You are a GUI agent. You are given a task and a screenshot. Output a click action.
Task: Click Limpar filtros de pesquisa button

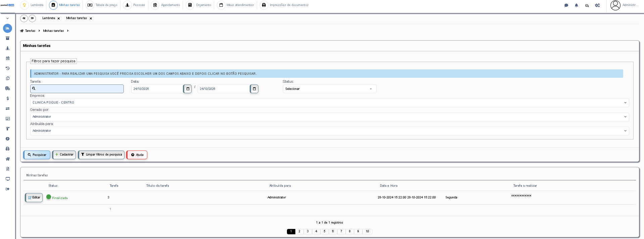(101, 155)
